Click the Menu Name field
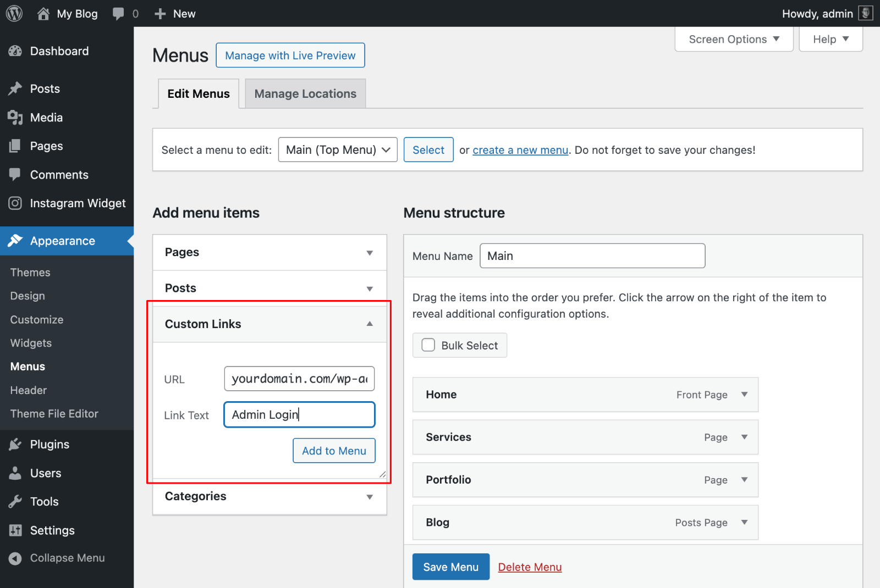 592,256
